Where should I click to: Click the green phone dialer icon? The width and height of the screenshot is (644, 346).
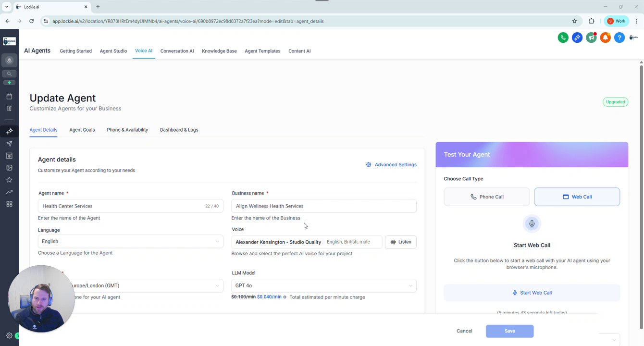(x=563, y=37)
